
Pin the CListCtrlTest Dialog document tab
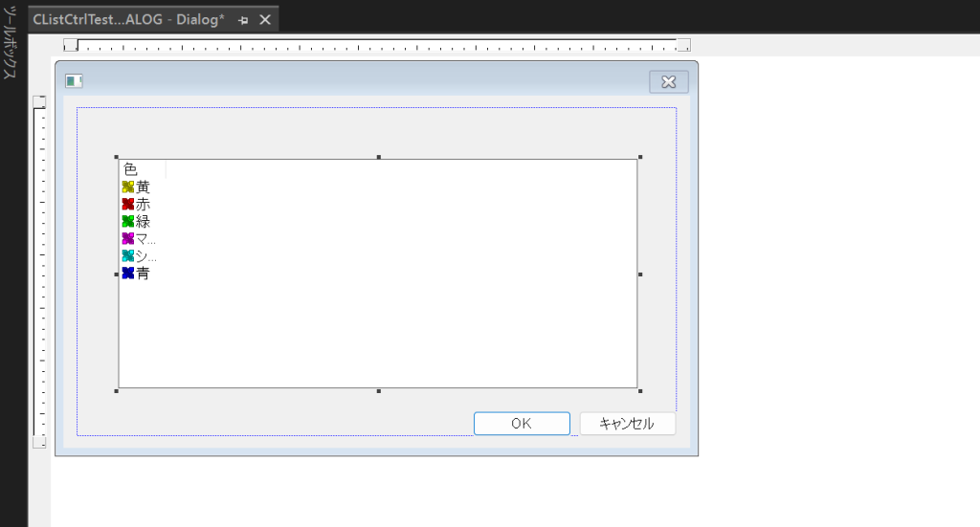click(243, 20)
